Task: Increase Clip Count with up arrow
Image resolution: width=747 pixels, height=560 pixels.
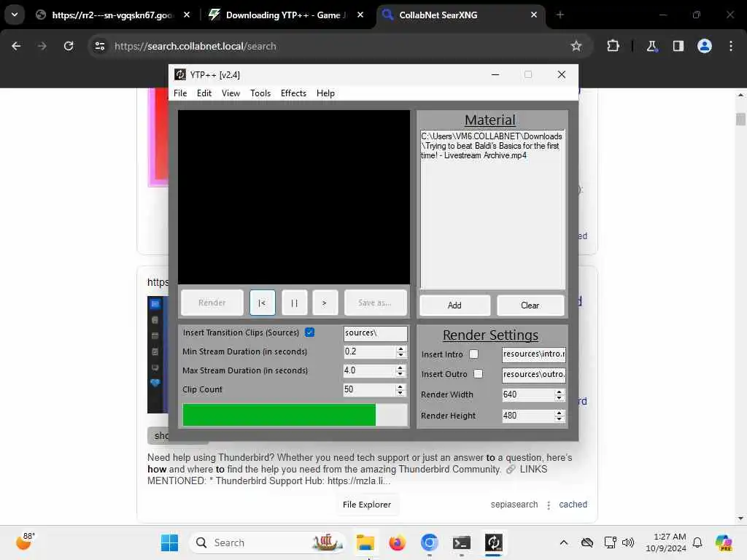Action: [400, 386]
